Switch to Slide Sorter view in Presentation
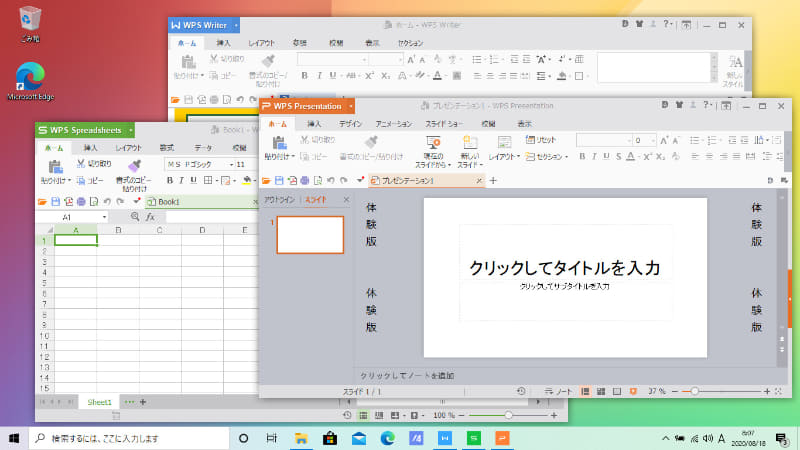 click(x=601, y=391)
